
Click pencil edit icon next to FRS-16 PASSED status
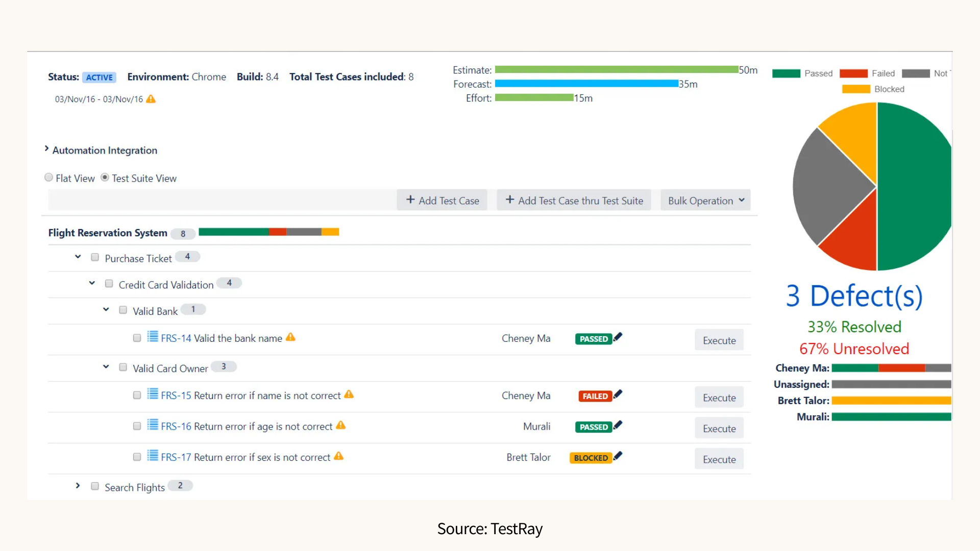618,425
